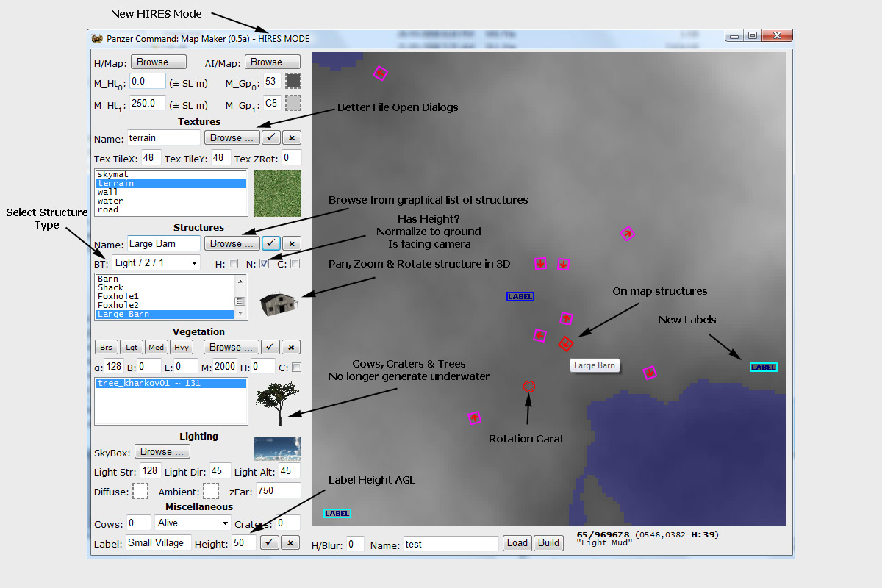Viewport: 882px width, 588px height.
Task: Click the Load button
Action: (x=517, y=542)
